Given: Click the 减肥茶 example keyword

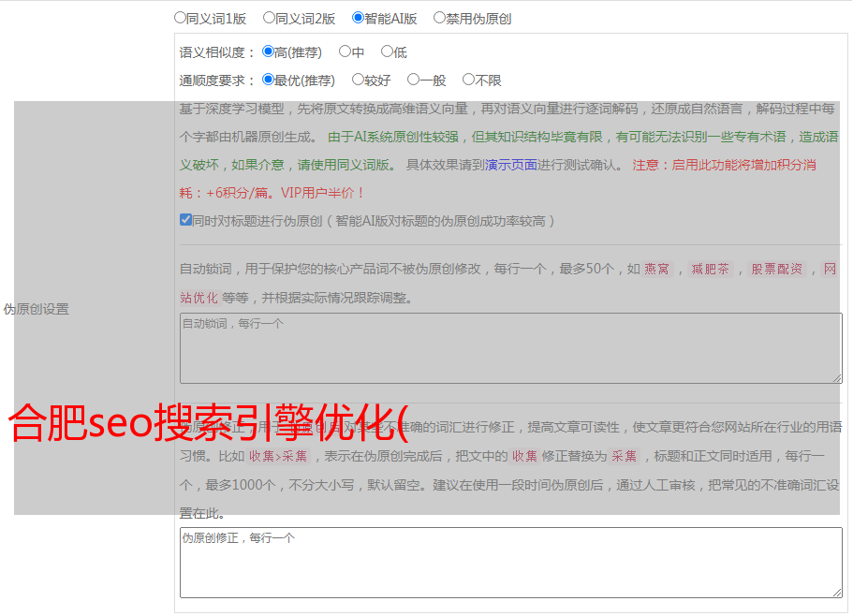Looking at the screenshot, I should (711, 269).
